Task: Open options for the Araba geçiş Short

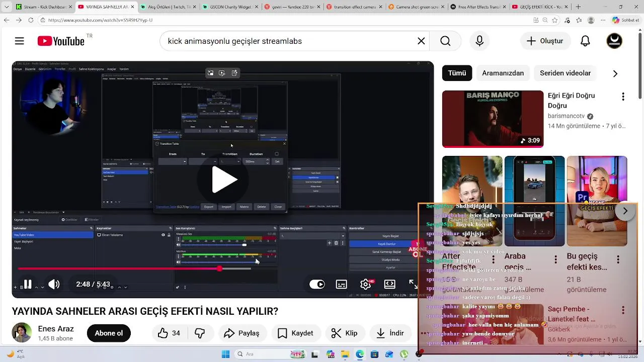Action: [x=555, y=259]
